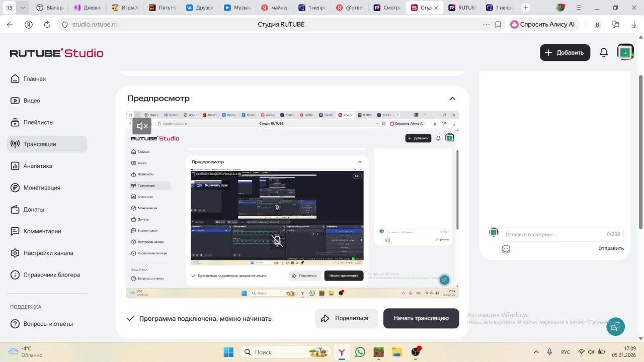644x362 pixels.
Task: Bookmark this page
Action: pyautogui.click(x=498, y=24)
